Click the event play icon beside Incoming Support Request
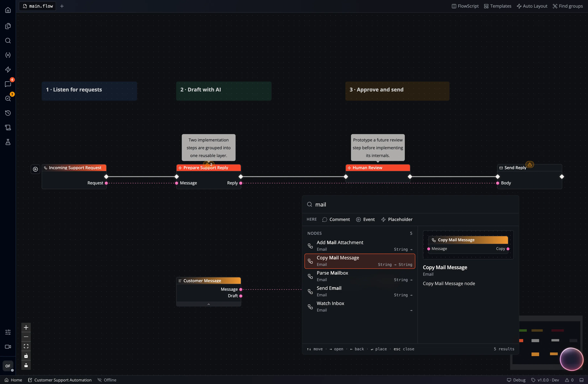The image size is (588, 384). (x=35, y=169)
